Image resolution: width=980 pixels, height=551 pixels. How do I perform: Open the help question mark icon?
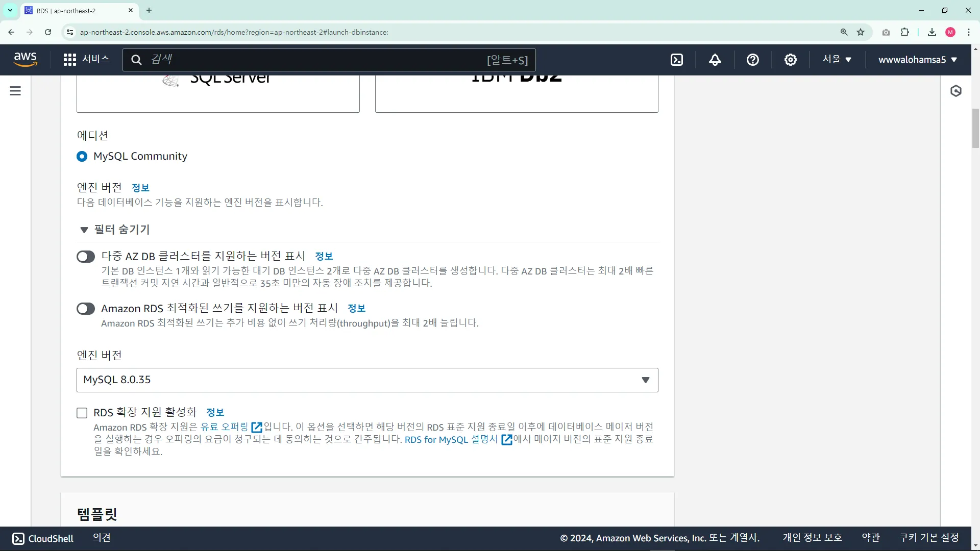(752, 60)
